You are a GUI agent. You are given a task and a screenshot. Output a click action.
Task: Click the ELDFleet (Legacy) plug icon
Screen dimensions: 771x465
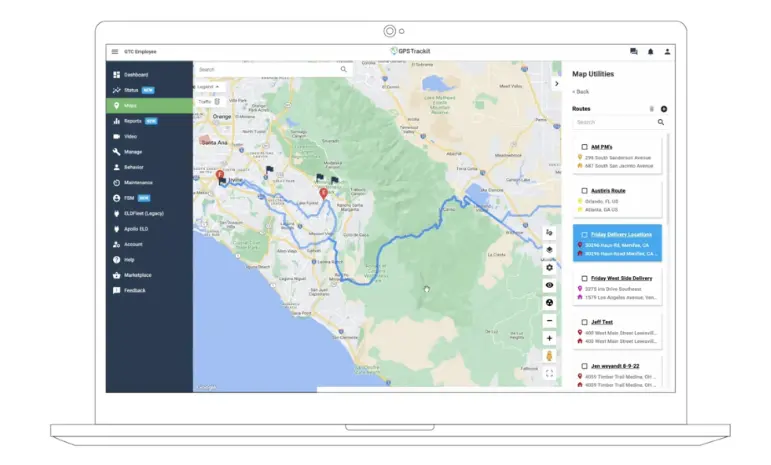click(x=117, y=213)
